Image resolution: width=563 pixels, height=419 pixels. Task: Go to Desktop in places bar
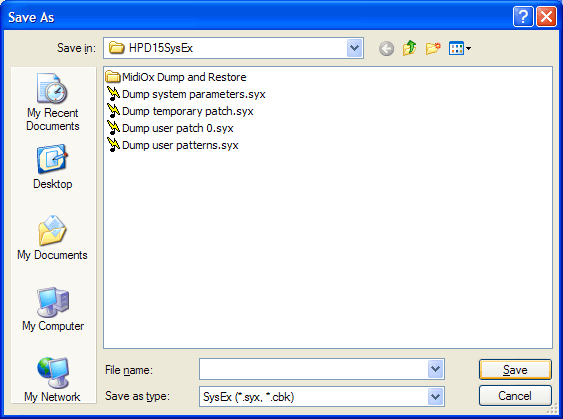[x=53, y=167]
